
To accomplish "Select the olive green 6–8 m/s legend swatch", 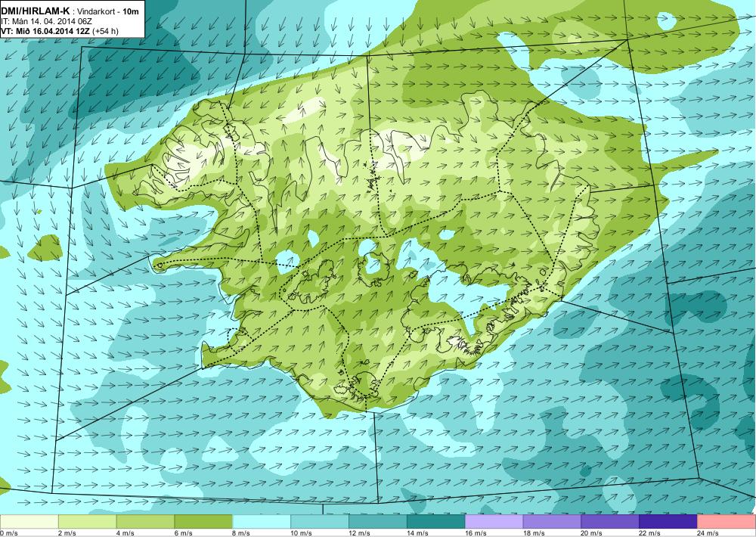I will coord(203,522).
